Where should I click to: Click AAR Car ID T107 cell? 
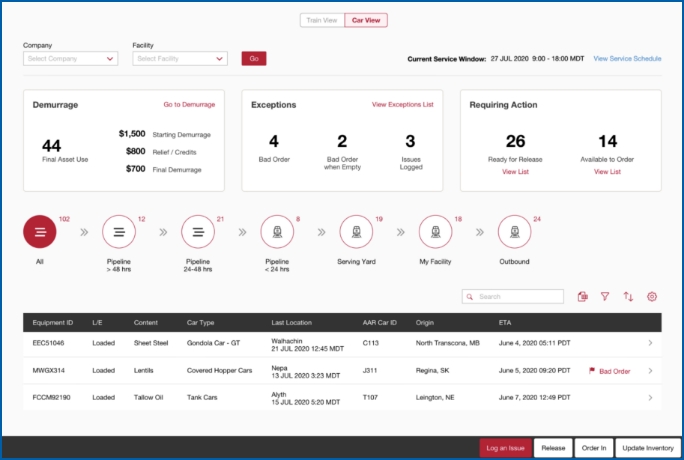click(x=370, y=398)
